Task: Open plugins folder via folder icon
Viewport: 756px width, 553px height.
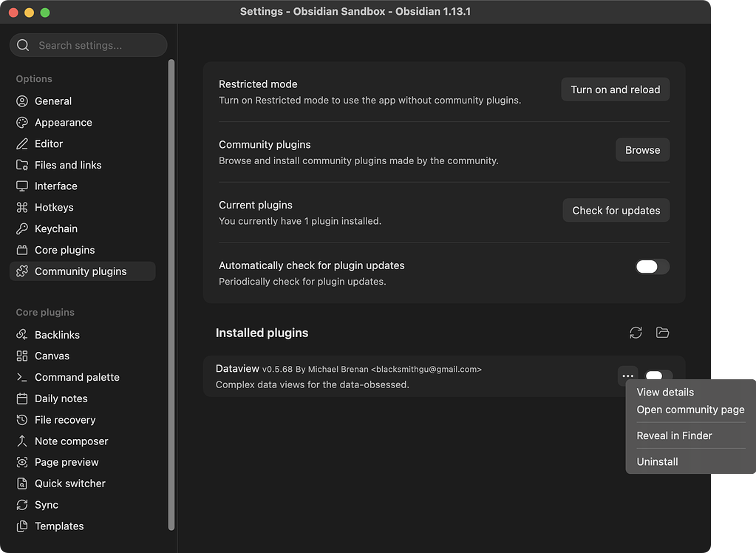Action: pos(662,333)
